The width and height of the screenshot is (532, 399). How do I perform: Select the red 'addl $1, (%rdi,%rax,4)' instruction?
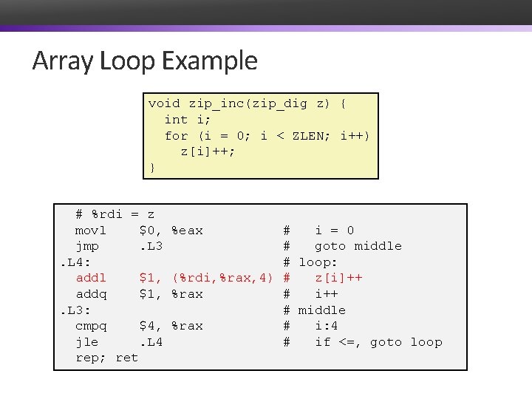tap(174, 278)
